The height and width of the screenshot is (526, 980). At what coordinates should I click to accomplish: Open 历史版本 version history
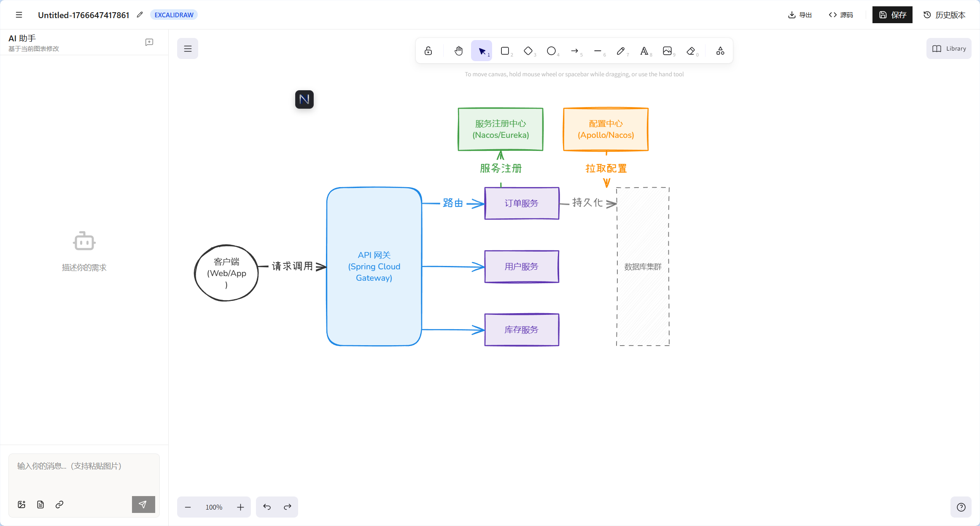pos(944,15)
